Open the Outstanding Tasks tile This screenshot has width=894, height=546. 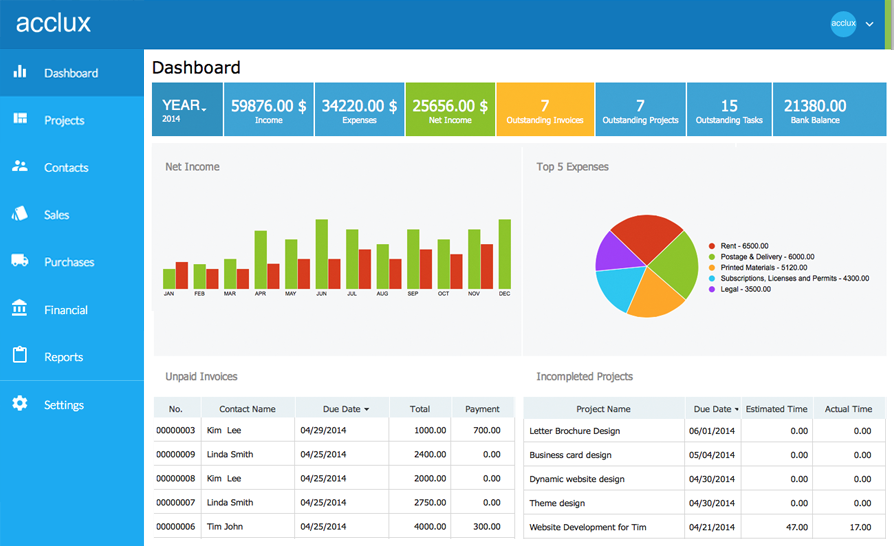click(x=729, y=109)
